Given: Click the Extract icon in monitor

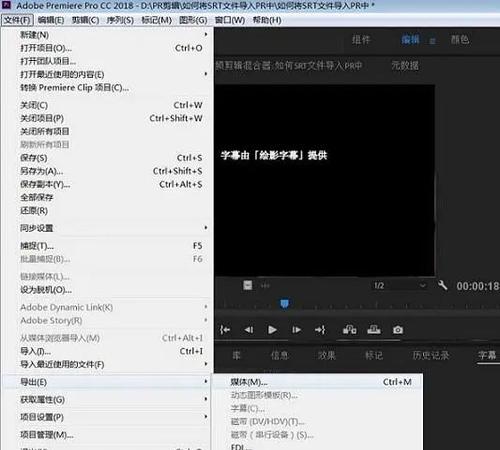Looking at the screenshot, I should [x=374, y=330].
